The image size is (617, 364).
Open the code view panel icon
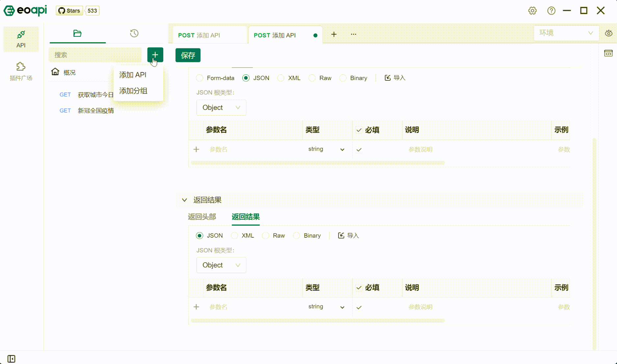[x=608, y=53]
